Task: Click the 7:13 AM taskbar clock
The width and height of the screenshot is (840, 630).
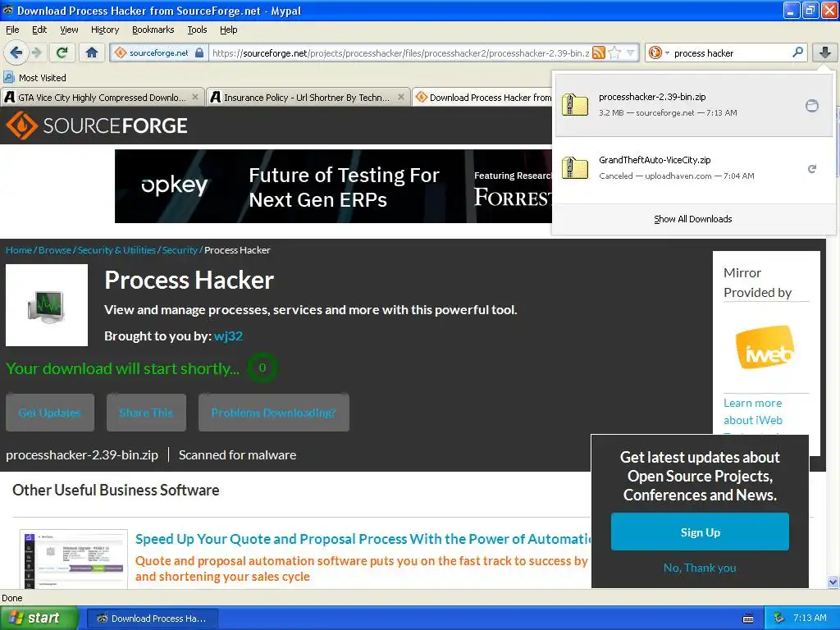Action: (810, 619)
